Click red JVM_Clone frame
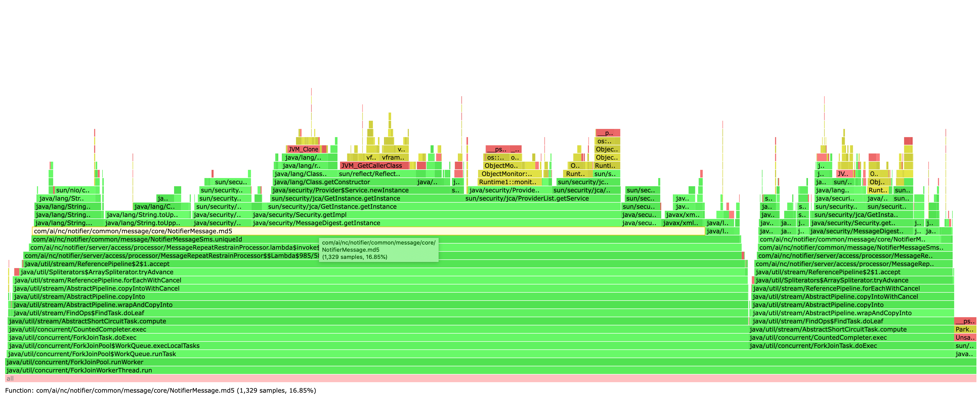Viewport: 980px width, 397px height. tap(304, 149)
